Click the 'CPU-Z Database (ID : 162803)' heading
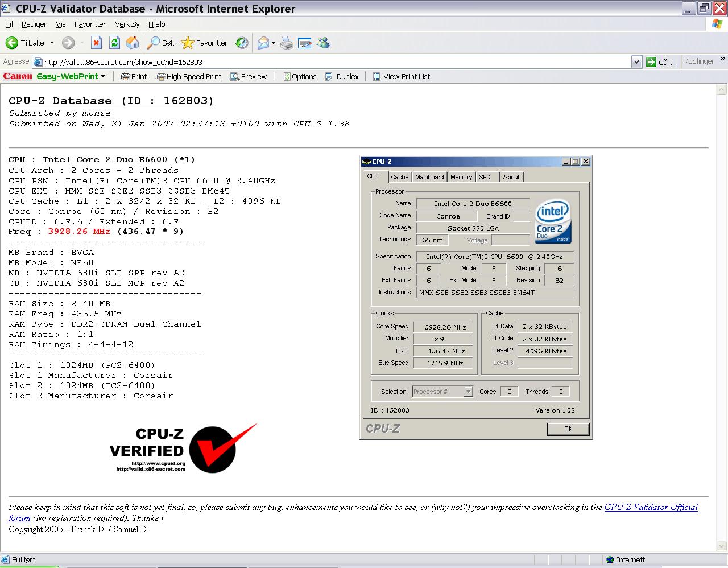The height and width of the screenshot is (568, 728). pos(111,101)
